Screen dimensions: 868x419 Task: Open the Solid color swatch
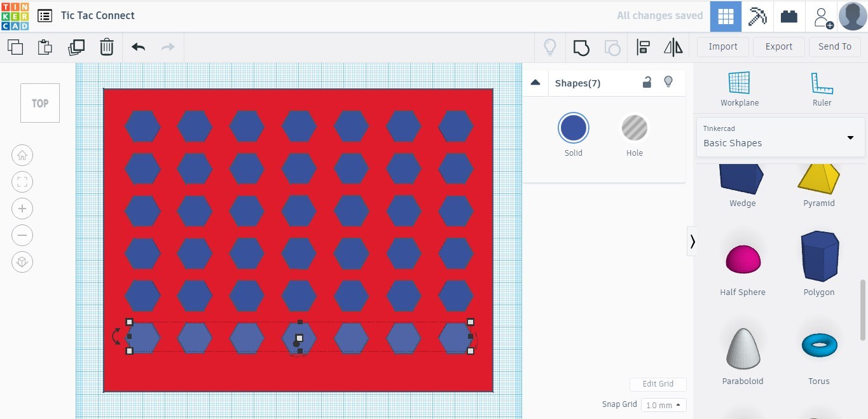(x=573, y=127)
